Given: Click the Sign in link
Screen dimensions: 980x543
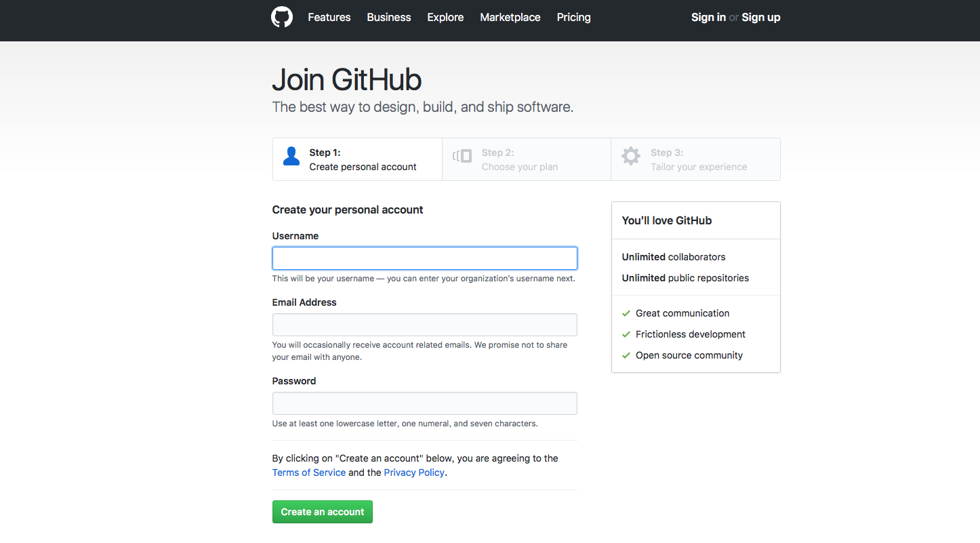Looking at the screenshot, I should pyautogui.click(x=708, y=18).
